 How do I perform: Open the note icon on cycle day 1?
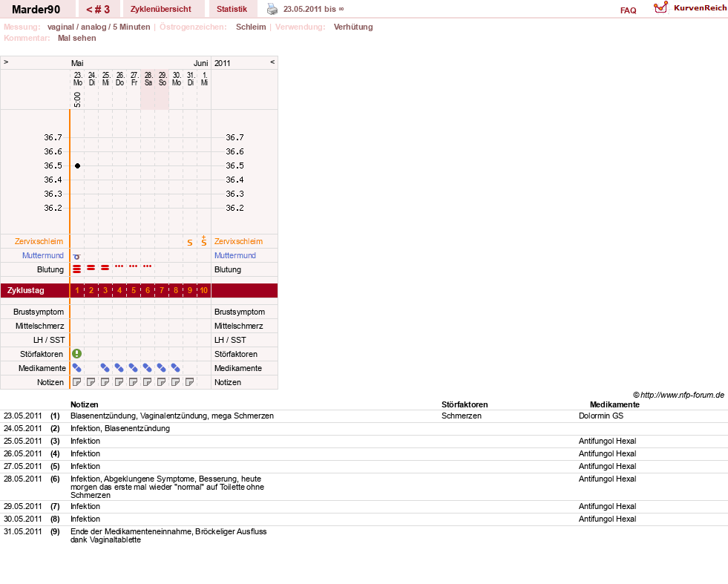tap(77, 382)
